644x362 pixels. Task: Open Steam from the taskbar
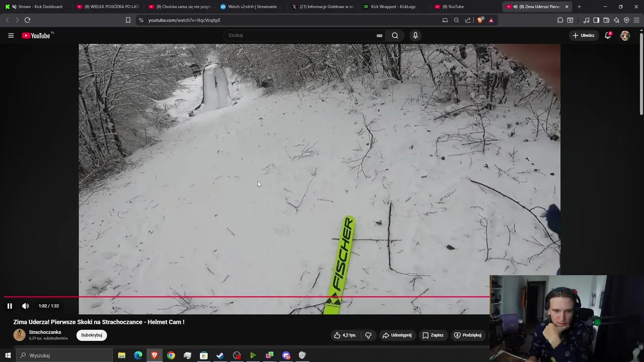point(220,355)
